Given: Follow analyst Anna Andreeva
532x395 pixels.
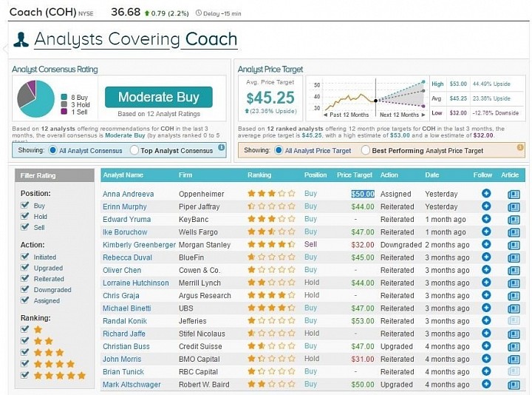Looking at the screenshot, I should 486,193.
